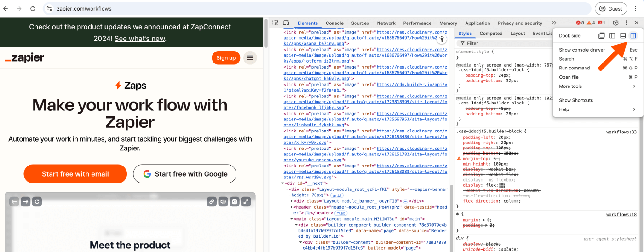Toggle the device toolbar icon
This screenshot has width=644, height=252.
[x=286, y=23]
